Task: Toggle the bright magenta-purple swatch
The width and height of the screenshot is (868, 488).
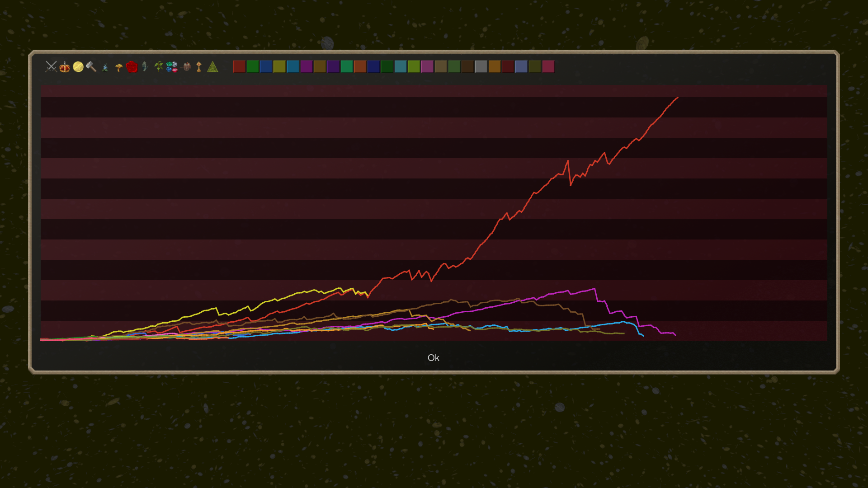Action: coord(307,66)
